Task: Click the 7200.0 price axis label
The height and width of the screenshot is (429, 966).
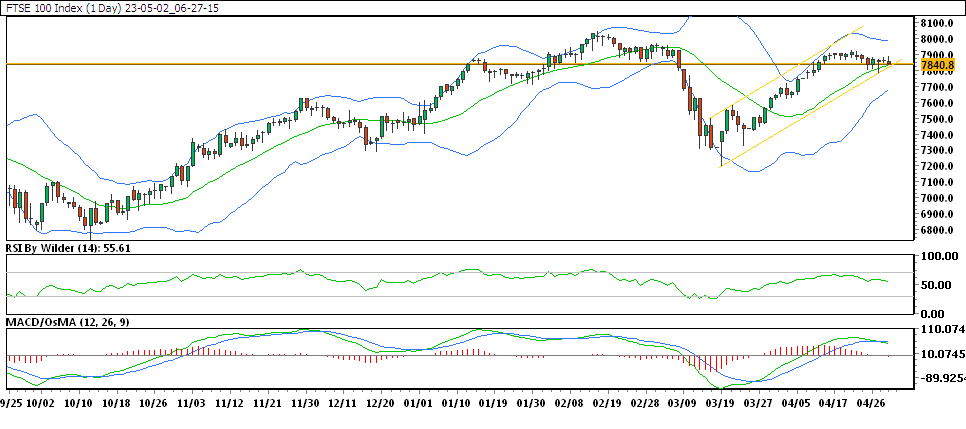Action: 937,166
